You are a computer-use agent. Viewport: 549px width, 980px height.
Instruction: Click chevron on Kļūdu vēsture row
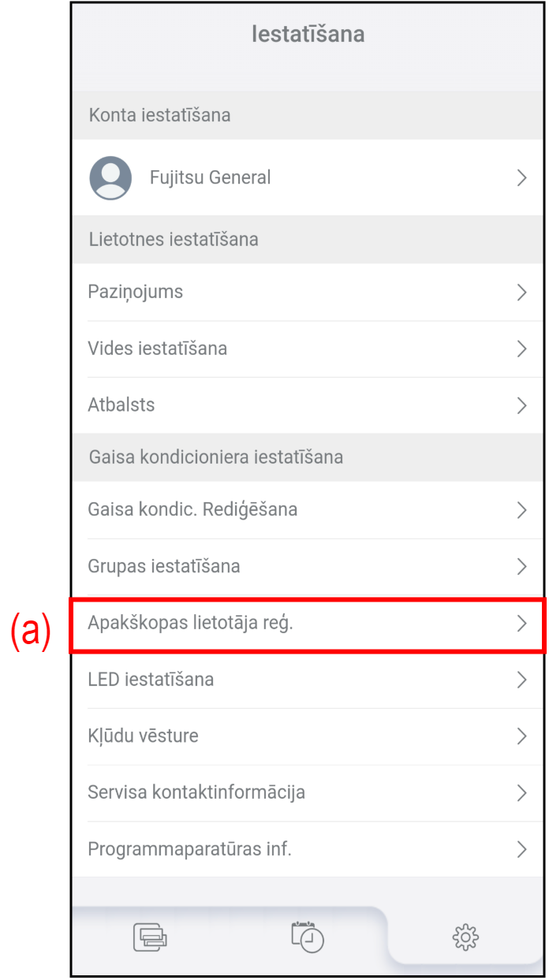click(521, 736)
